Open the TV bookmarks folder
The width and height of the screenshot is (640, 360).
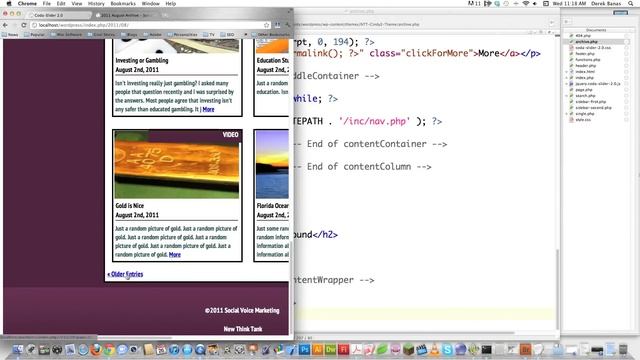[209, 35]
